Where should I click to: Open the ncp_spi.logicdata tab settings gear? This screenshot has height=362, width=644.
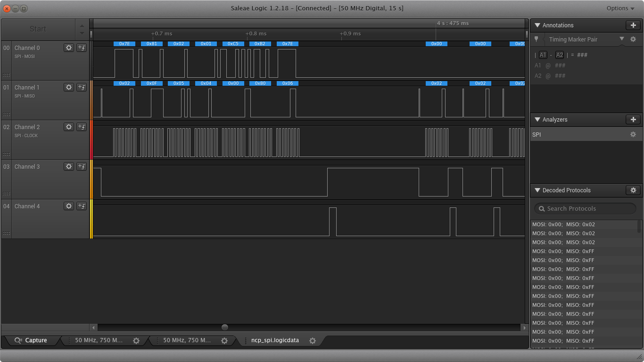[313, 340]
